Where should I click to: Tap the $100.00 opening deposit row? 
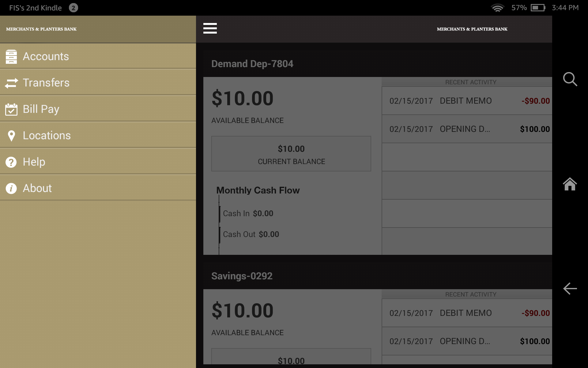534,129
